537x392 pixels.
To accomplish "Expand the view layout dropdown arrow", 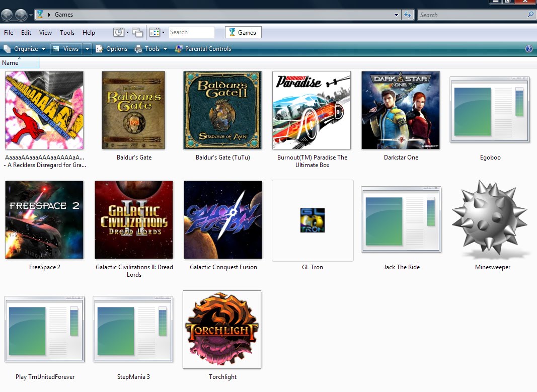I will pyautogui.click(x=163, y=33).
